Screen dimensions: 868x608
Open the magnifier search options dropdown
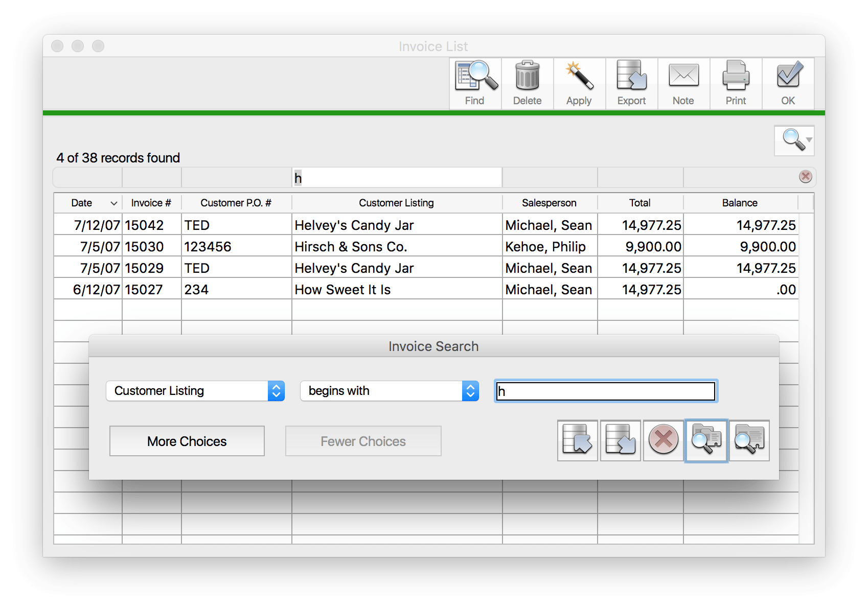pyautogui.click(x=794, y=140)
